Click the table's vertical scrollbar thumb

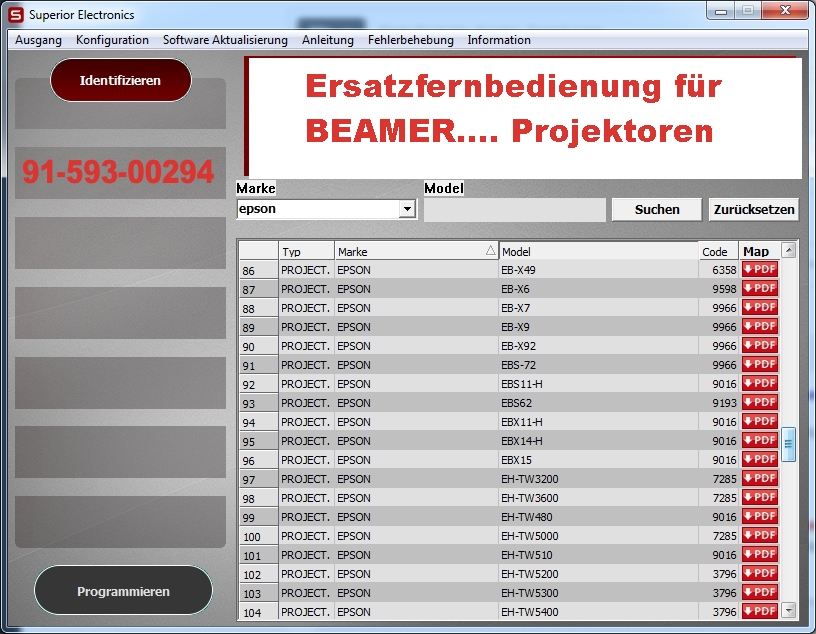tap(788, 442)
